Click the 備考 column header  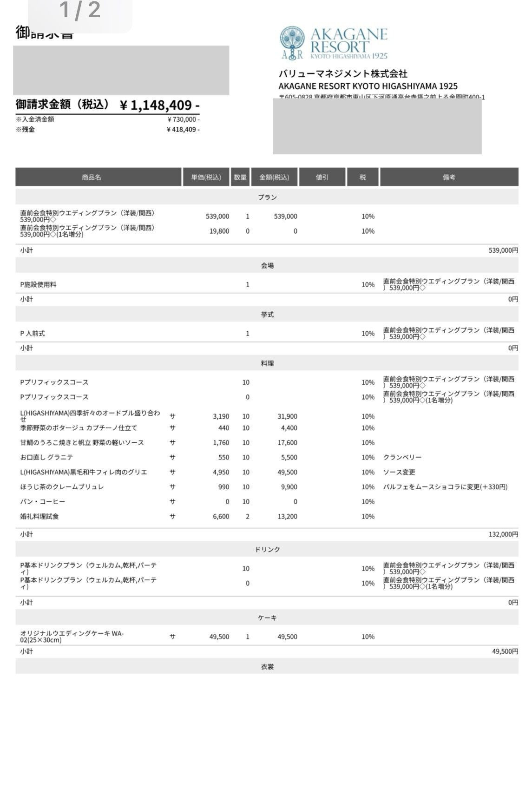(x=449, y=177)
